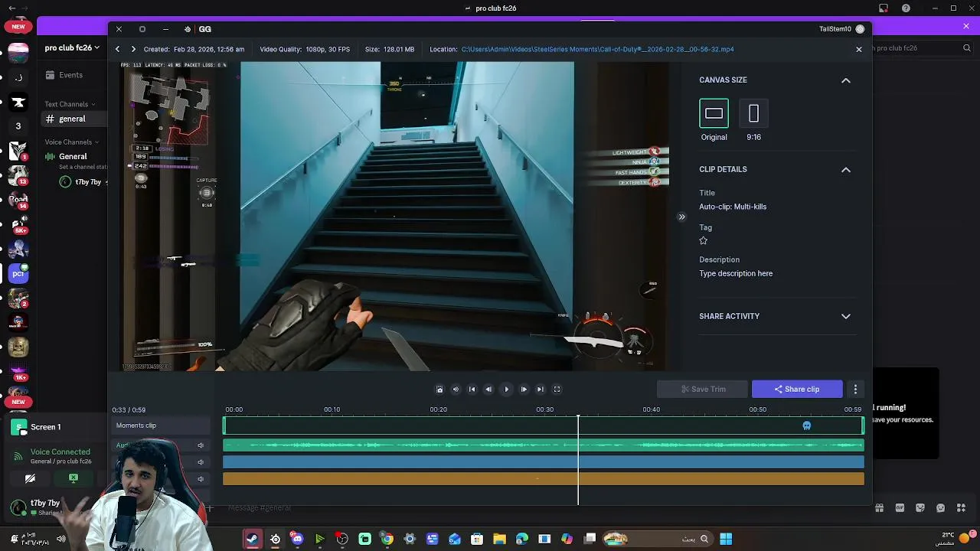Skip to clip end button
Image resolution: width=980 pixels, height=551 pixels.
(541, 390)
